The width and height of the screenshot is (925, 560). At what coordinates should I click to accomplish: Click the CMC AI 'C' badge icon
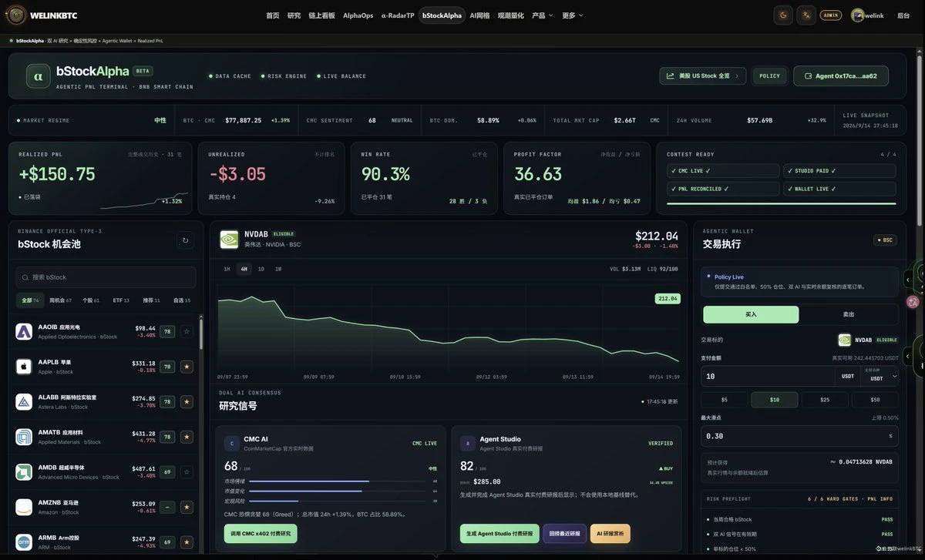click(231, 443)
